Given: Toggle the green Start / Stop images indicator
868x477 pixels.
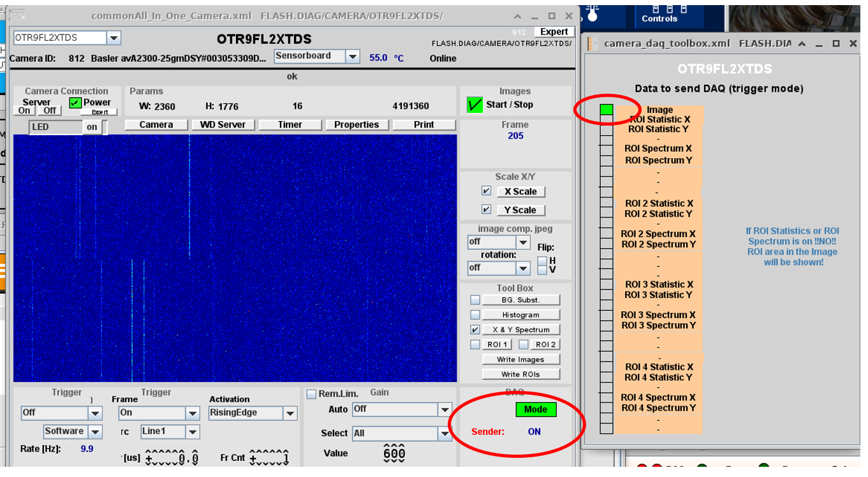Looking at the screenshot, I should [474, 105].
